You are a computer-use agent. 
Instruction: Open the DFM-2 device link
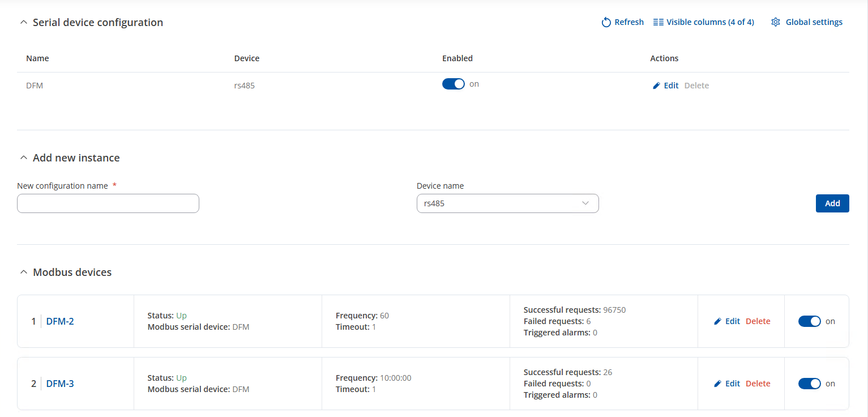tap(60, 321)
